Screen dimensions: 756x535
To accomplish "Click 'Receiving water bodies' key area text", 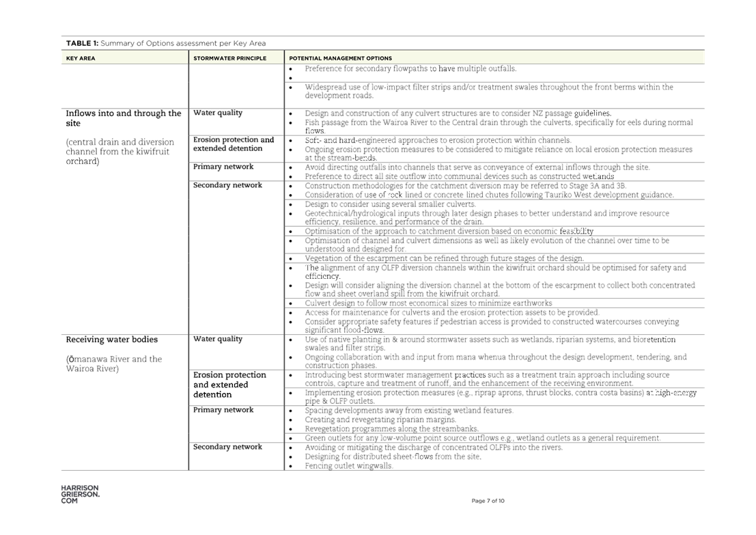I will [x=112, y=340].
